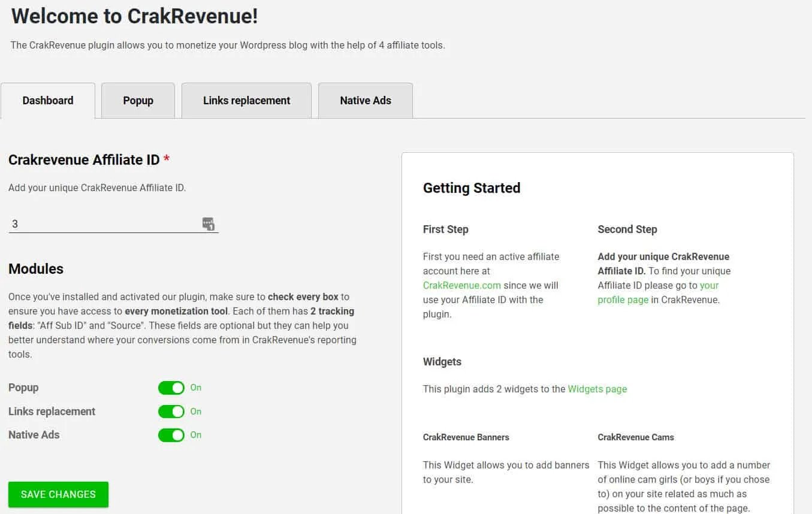Open the CrakRevenue.com link
The image size is (812, 514).
[x=461, y=285]
